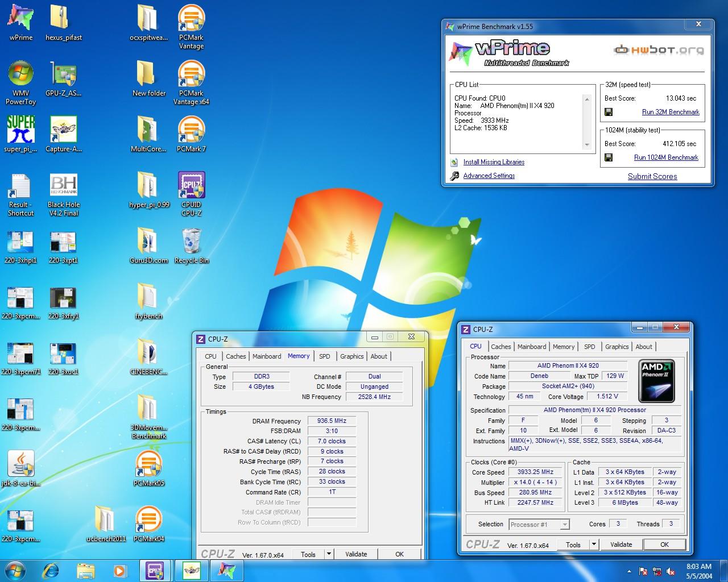Open the ocxspitweak folder icon

148,23
